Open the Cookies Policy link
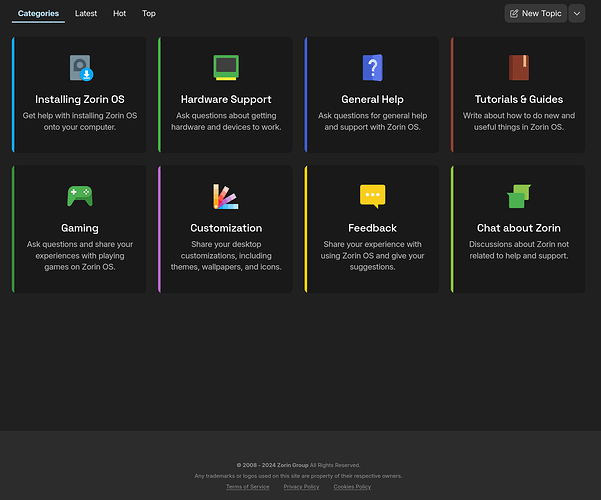Screen dimensions: 601x500 pos(352,487)
